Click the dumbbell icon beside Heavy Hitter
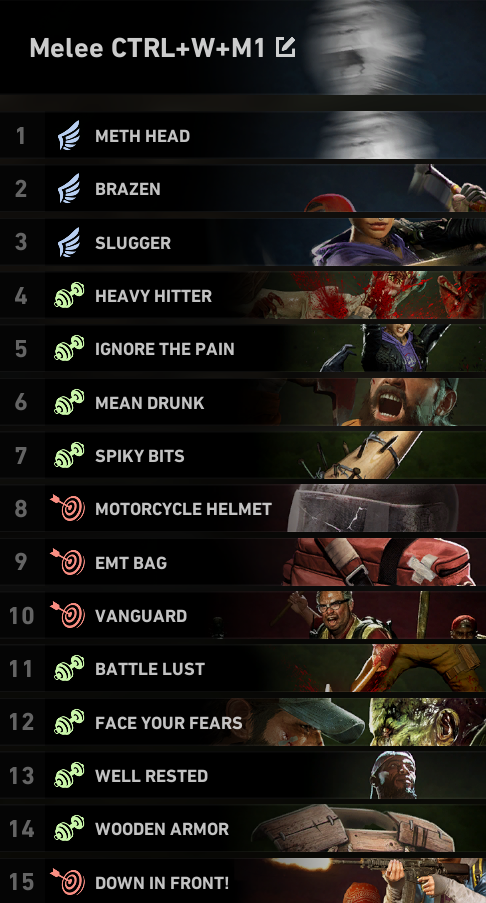The height and width of the screenshot is (903, 486). pos(69,296)
